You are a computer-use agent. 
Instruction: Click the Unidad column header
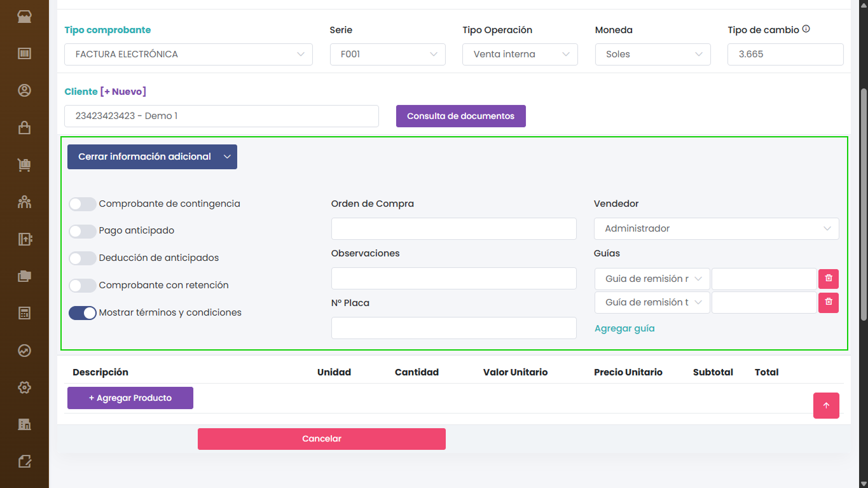click(x=334, y=372)
